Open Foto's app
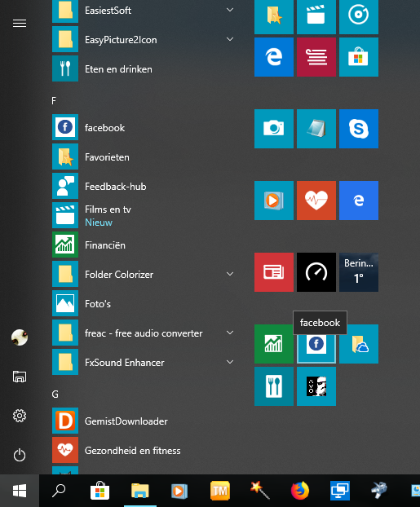The height and width of the screenshot is (507, 420). pyautogui.click(x=143, y=303)
